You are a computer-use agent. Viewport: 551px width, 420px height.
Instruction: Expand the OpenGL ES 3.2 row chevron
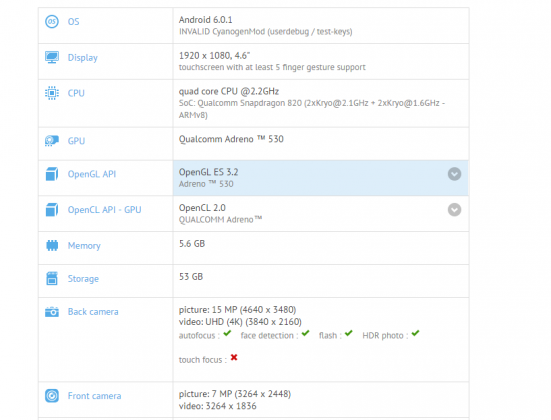click(454, 174)
